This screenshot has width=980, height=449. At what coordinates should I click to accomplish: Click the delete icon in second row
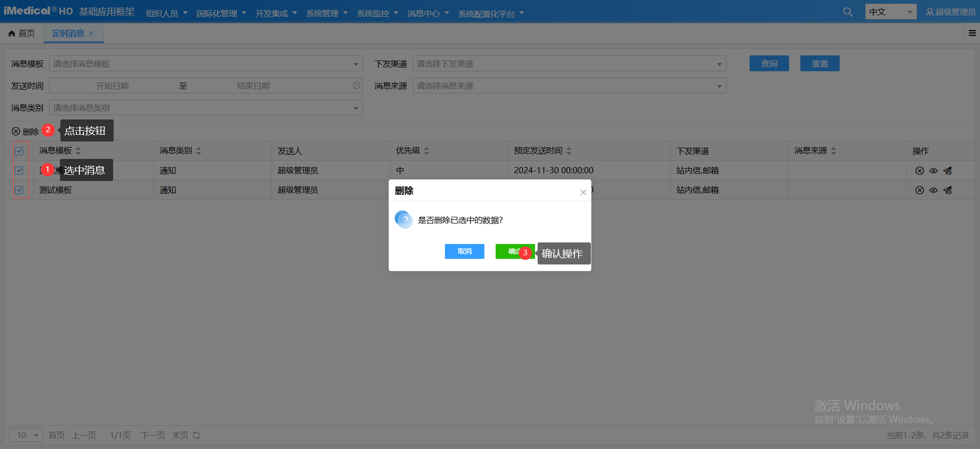(920, 190)
